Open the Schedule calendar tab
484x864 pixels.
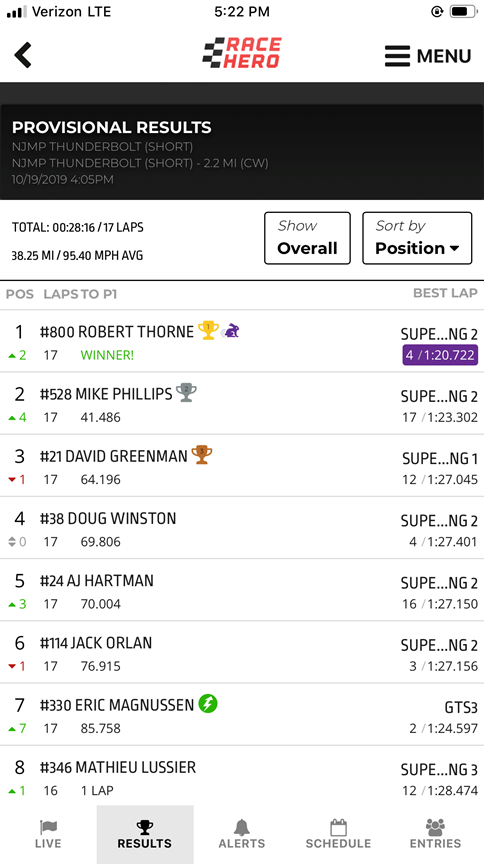pos(338,834)
